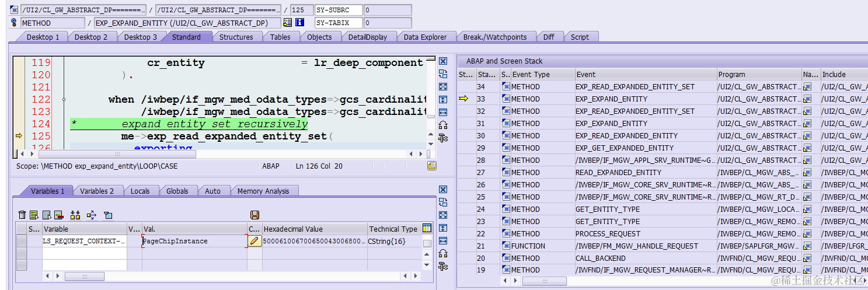This screenshot has height=290, width=868.
Task: Select stack row 22 PROCESS_REQUEST
Action: pyautogui.click(x=662, y=233)
